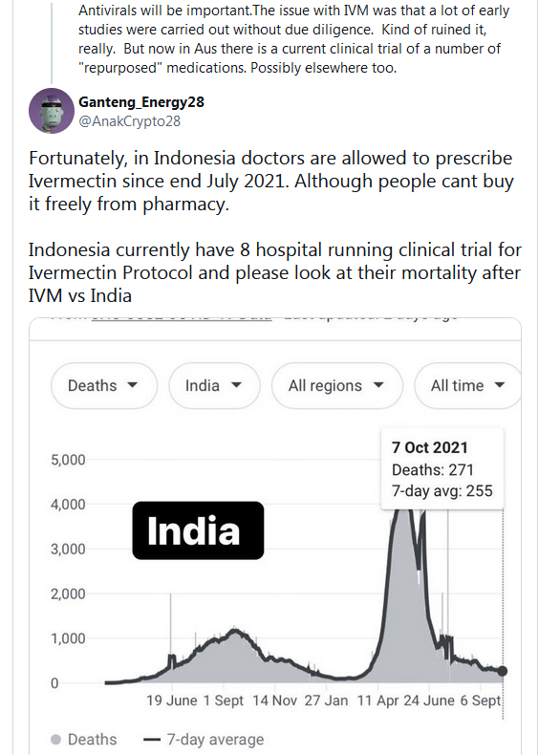560x755 pixels.
Task: Open the @AnakCrypto28 handle link
Action: (x=130, y=121)
